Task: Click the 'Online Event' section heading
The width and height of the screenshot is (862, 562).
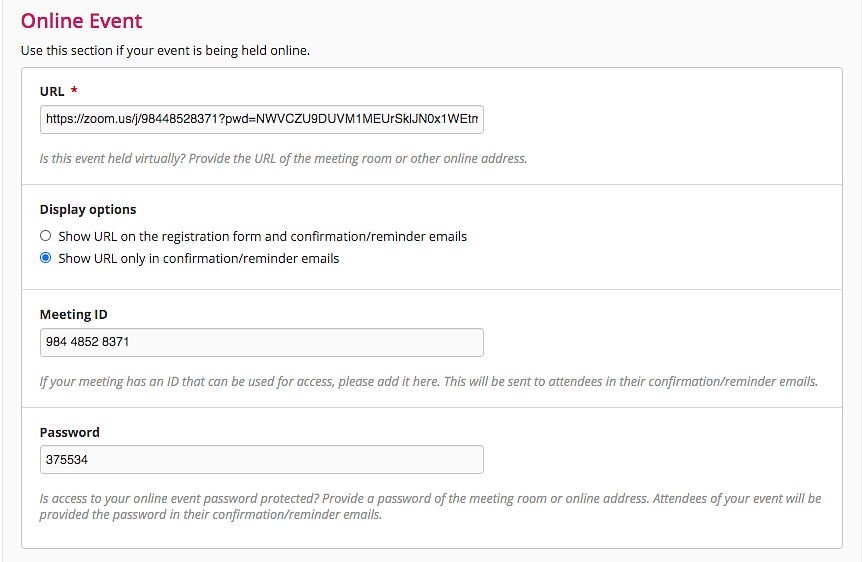Action: pyautogui.click(x=81, y=21)
